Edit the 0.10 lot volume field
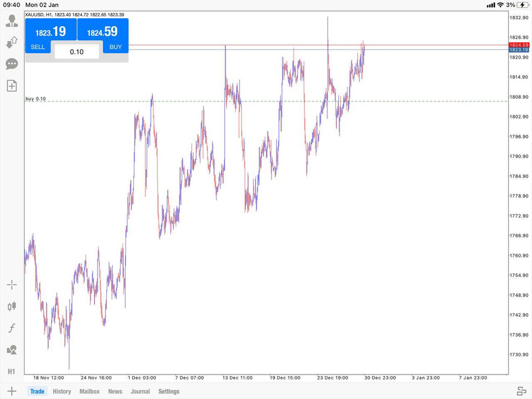 point(77,51)
